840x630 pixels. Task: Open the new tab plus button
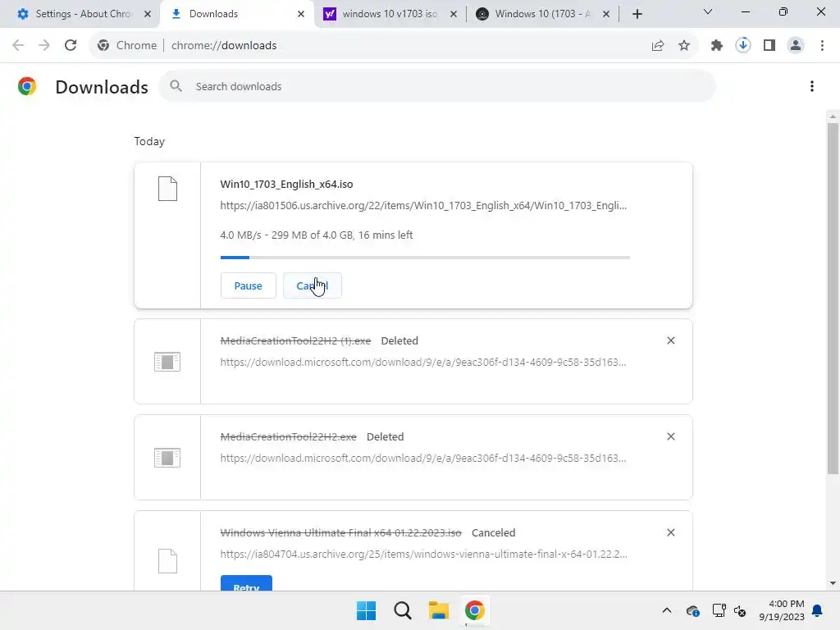pos(637,14)
